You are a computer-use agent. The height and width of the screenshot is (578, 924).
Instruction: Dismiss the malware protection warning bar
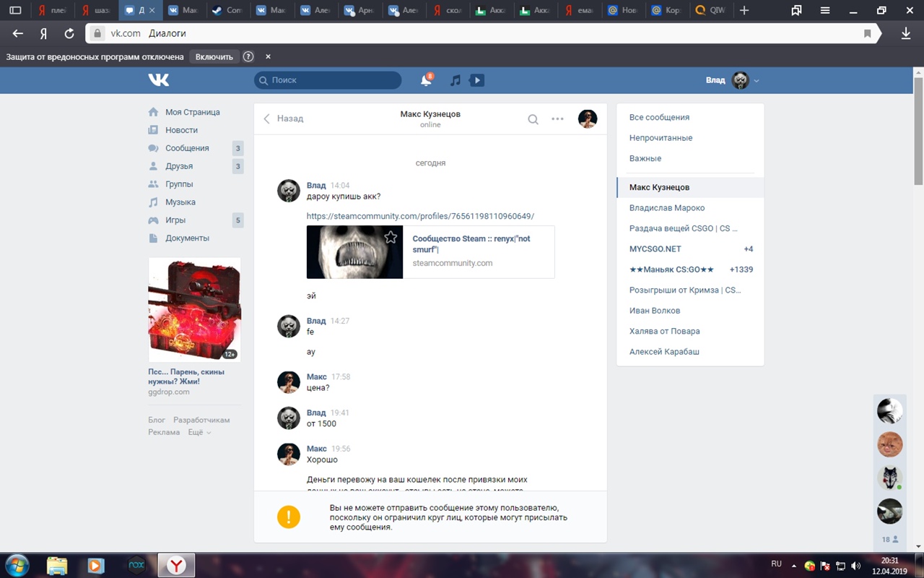[268, 56]
